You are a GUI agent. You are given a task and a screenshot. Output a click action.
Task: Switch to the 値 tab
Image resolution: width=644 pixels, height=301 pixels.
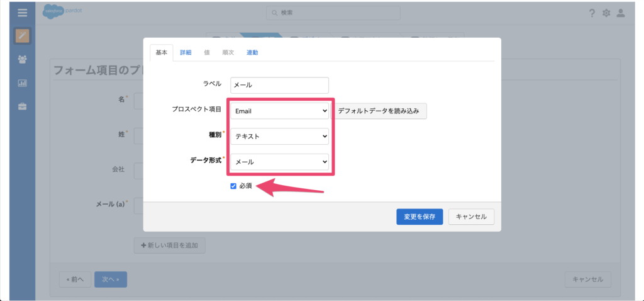pos(207,53)
